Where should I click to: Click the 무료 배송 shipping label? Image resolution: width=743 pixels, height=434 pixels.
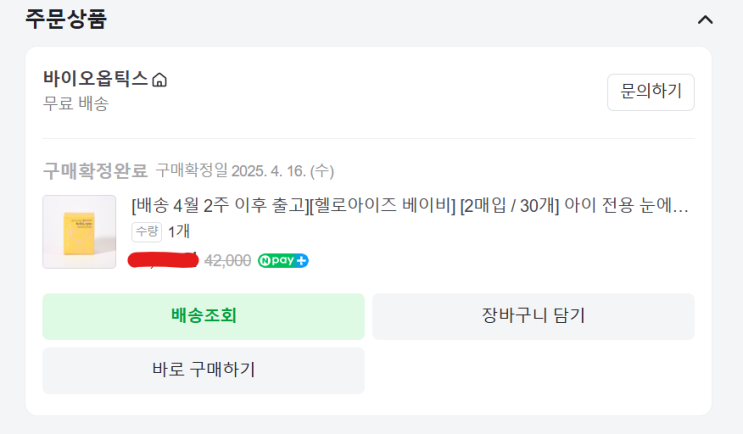coord(76,102)
